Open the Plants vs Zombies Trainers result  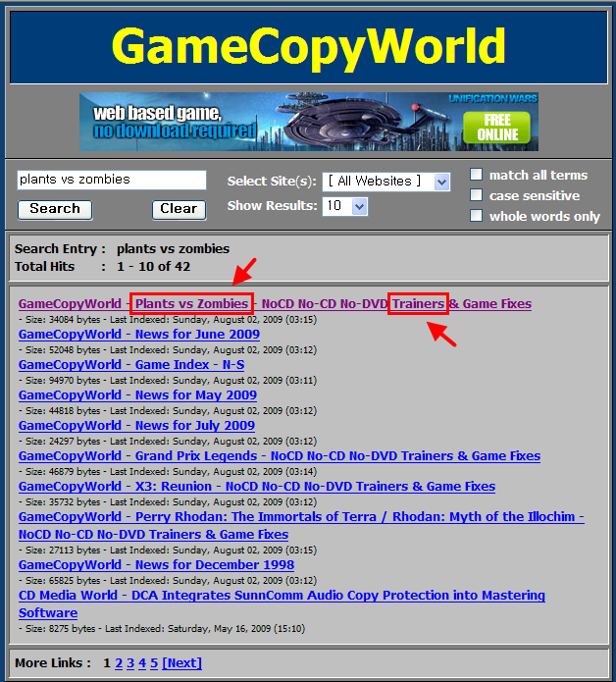275,303
